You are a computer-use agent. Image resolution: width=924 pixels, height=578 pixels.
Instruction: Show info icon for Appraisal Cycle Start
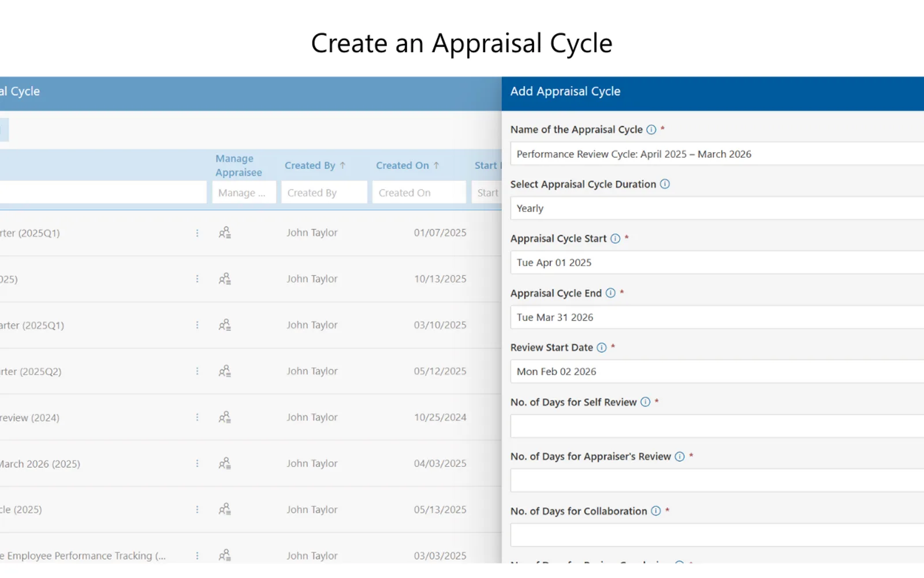point(616,239)
